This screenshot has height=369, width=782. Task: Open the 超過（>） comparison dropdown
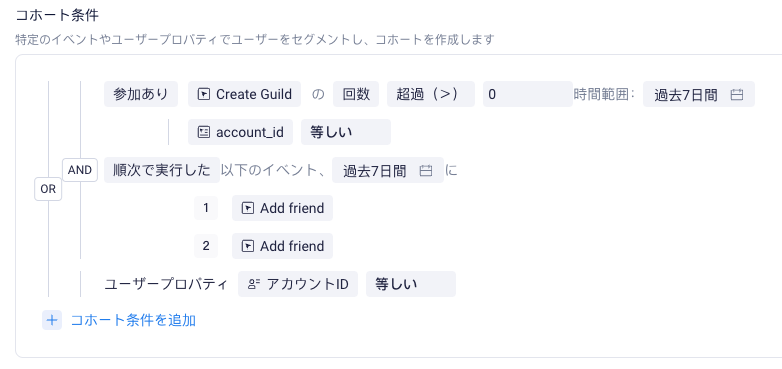click(x=431, y=94)
